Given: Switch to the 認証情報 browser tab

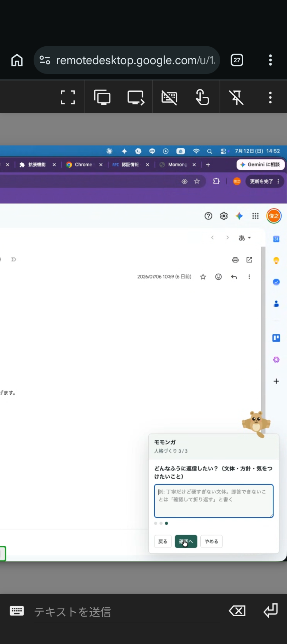Looking at the screenshot, I should point(127,165).
